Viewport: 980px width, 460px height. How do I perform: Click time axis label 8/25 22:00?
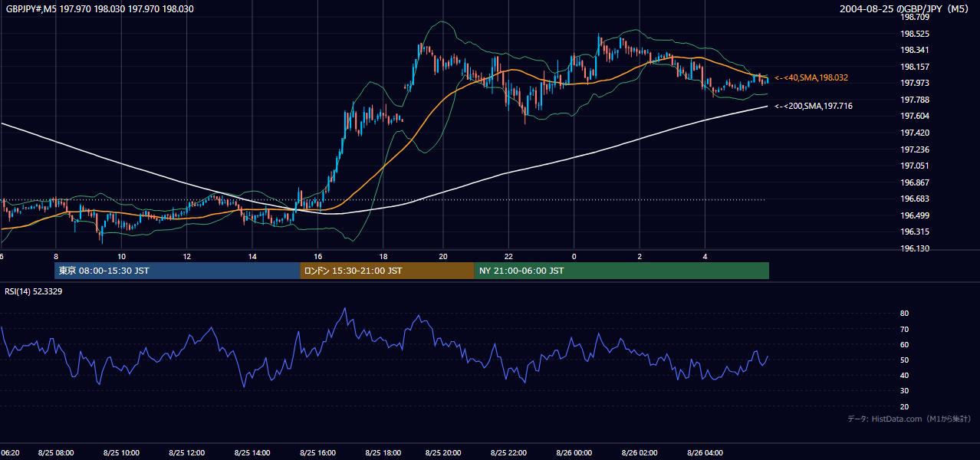(508, 453)
